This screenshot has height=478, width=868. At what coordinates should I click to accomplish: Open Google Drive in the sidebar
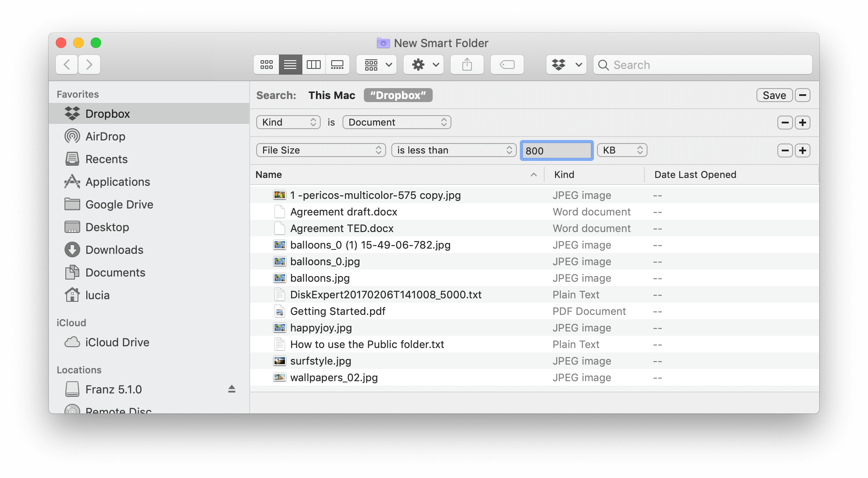coord(149,205)
